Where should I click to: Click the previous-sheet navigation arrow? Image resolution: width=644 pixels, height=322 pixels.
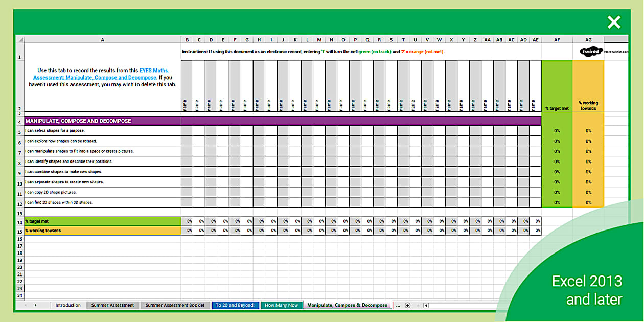(26, 305)
